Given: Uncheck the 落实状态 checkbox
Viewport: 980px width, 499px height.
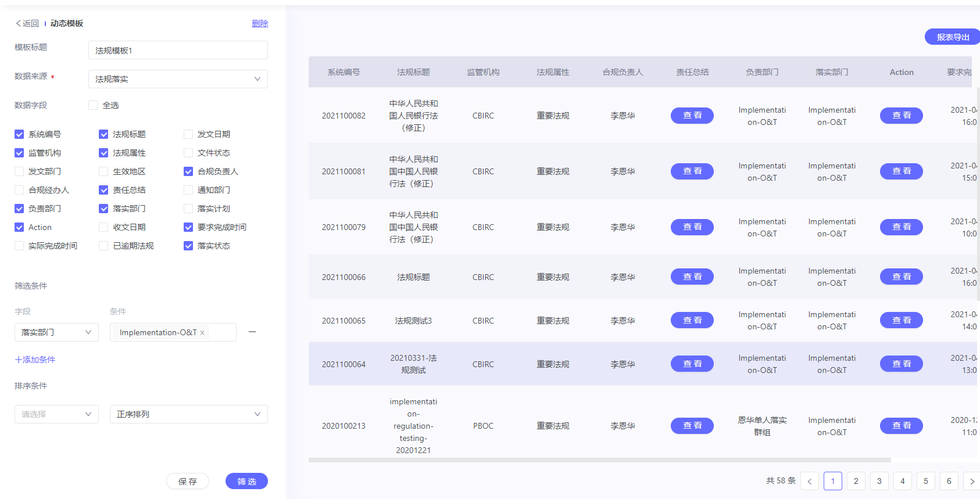Looking at the screenshot, I should click(188, 246).
